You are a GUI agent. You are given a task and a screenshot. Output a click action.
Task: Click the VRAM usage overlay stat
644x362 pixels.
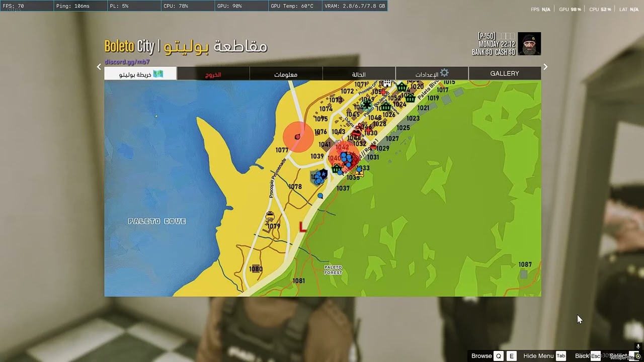point(355,6)
